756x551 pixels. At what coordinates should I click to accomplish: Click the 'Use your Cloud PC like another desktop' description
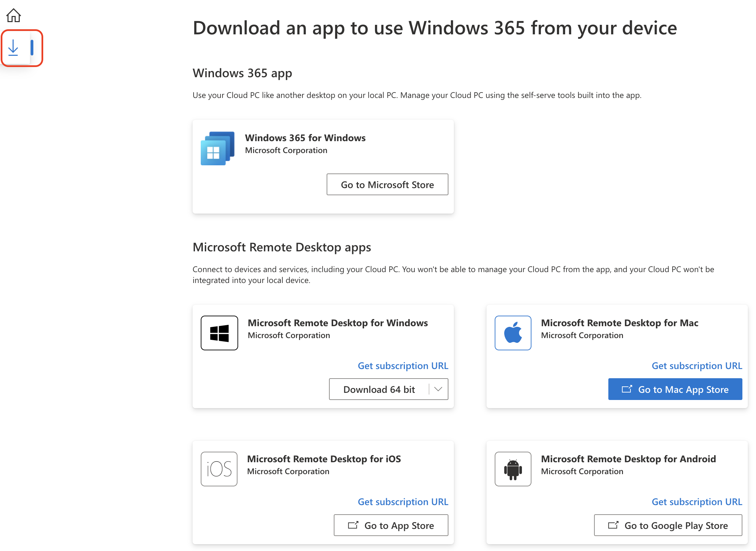[417, 95]
